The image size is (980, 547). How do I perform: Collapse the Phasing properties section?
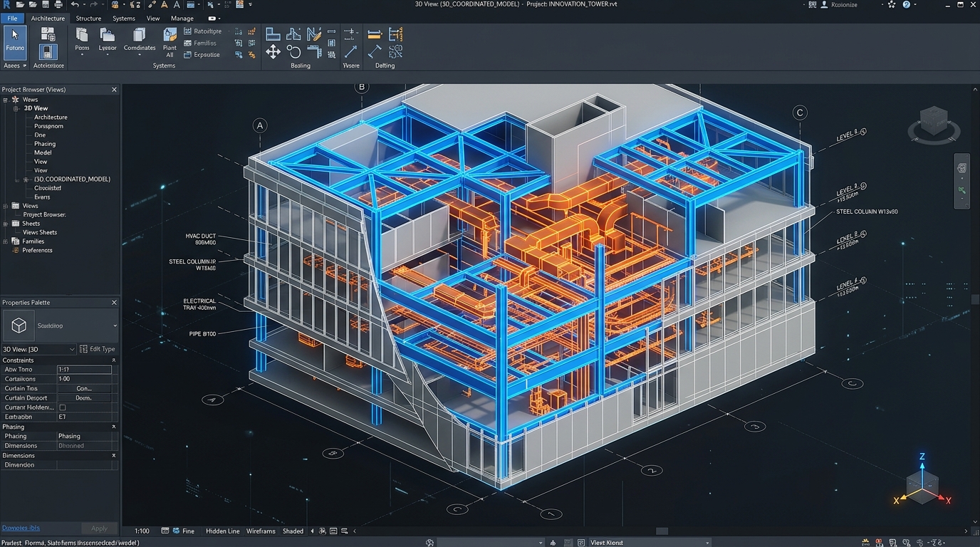[114, 427]
